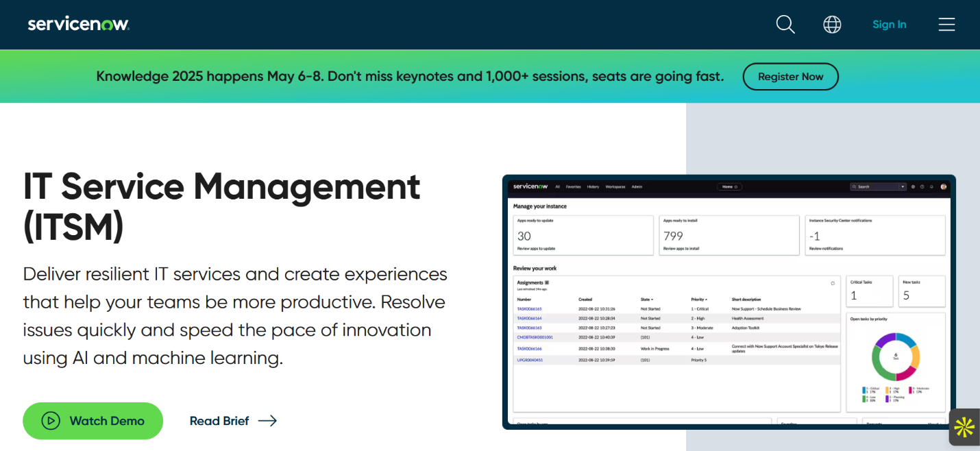
Task: Click 'Work in Progress' state cell
Action: [654, 349]
